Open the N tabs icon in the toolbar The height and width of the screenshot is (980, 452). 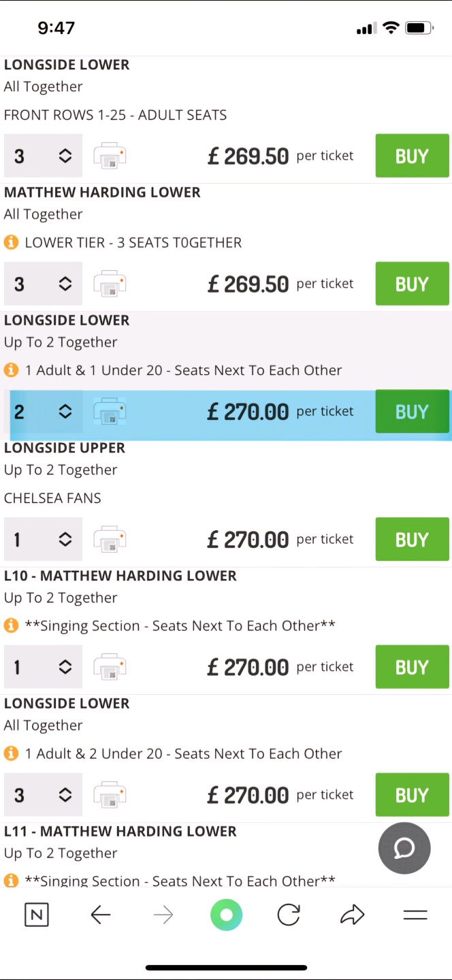(37, 915)
